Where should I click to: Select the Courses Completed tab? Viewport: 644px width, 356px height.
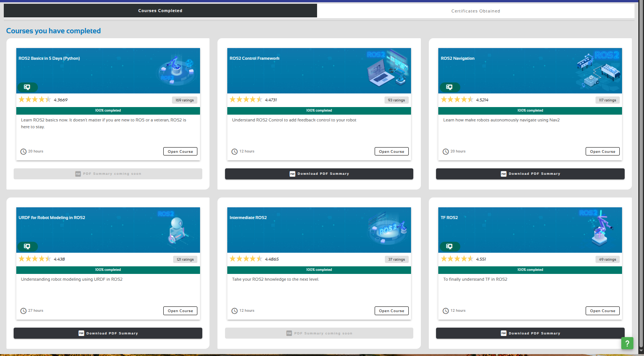[160, 11]
